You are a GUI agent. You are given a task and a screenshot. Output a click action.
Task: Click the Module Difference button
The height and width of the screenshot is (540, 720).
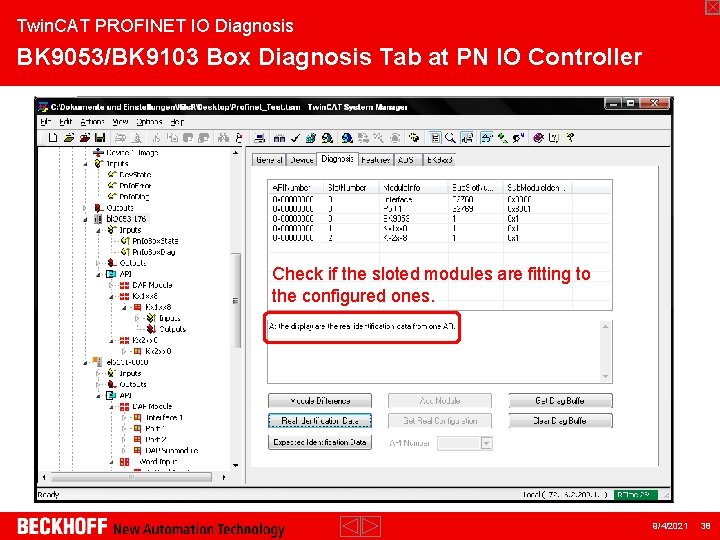tap(320, 401)
